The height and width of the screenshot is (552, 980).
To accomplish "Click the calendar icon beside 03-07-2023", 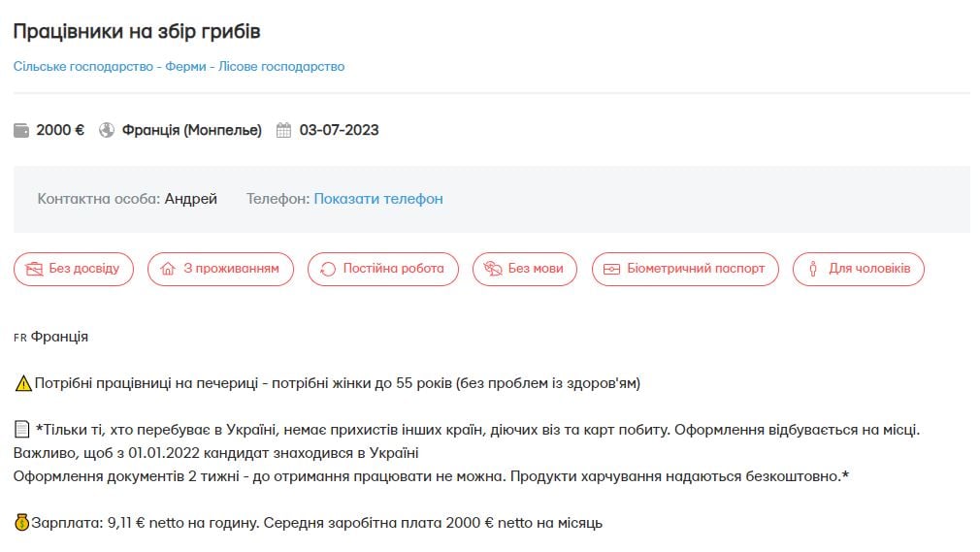I will (284, 130).
